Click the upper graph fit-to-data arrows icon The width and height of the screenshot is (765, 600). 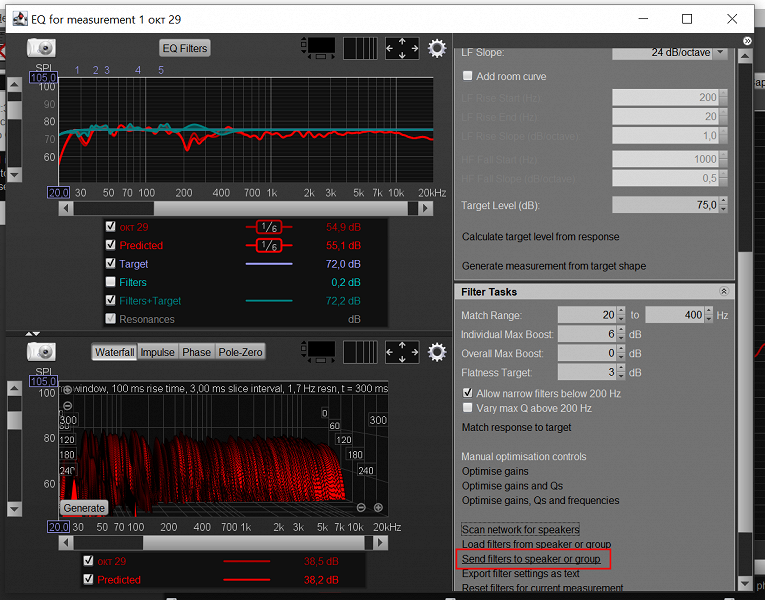[402, 48]
